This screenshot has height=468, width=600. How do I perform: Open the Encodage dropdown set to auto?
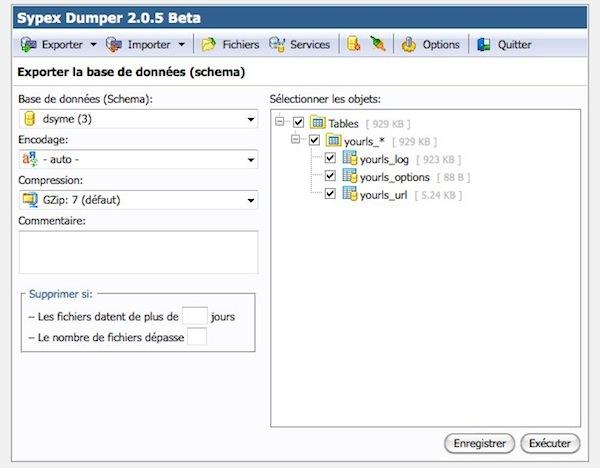139,160
